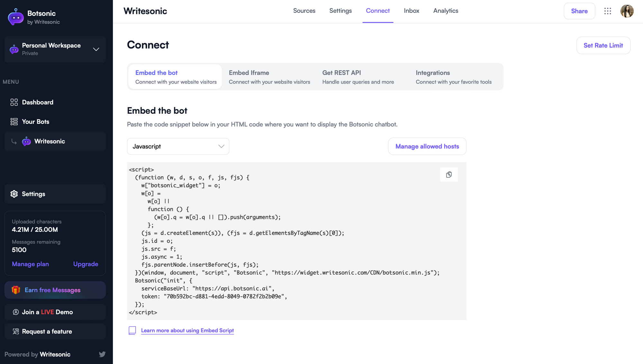This screenshot has width=643, height=364.
Task: Open the apps grid icon in header
Action: tap(608, 11)
